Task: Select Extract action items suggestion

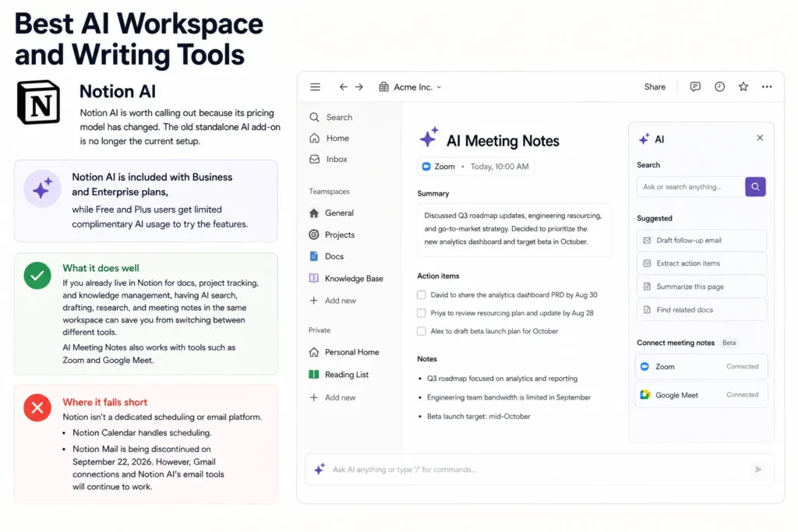Action: coord(701,263)
